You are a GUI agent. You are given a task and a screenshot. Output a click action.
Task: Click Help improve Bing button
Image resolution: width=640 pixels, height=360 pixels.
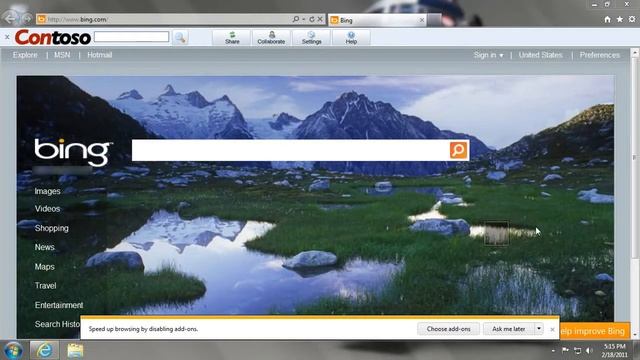tap(593, 331)
